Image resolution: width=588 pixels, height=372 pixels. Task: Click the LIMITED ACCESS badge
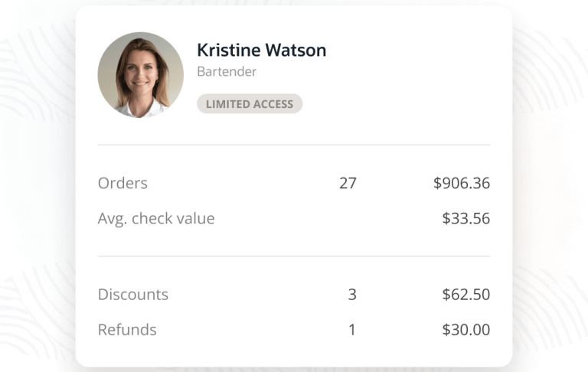click(x=250, y=104)
